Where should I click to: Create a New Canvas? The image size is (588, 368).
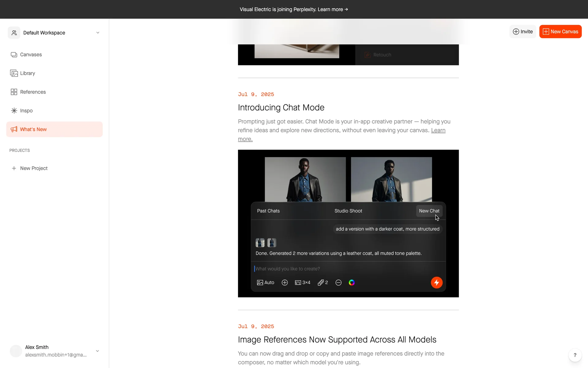560,32
